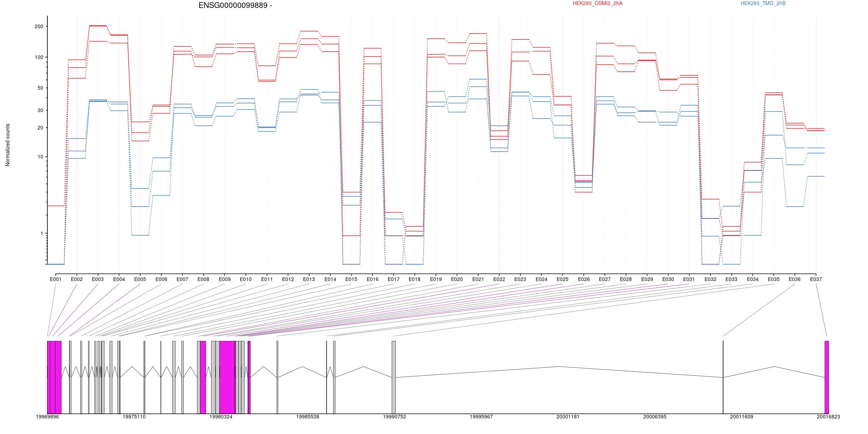Click genomic coordinate 19975110
868x434 pixels.
134,417
